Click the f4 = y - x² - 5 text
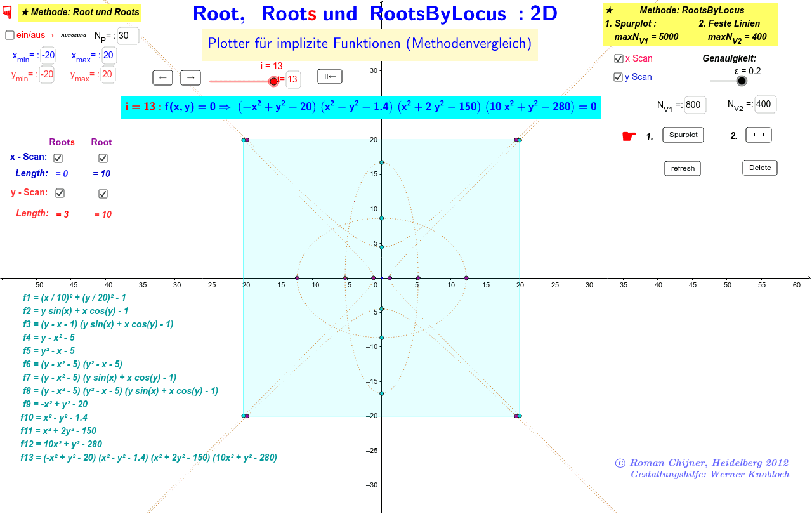Viewport: 812px width, 514px height. click(x=48, y=338)
